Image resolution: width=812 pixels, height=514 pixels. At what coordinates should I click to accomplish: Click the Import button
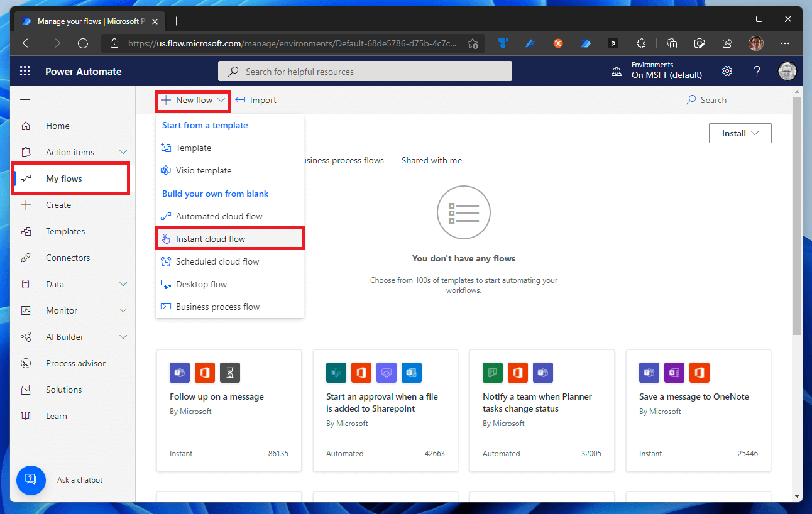pyautogui.click(x=256, y=100)
